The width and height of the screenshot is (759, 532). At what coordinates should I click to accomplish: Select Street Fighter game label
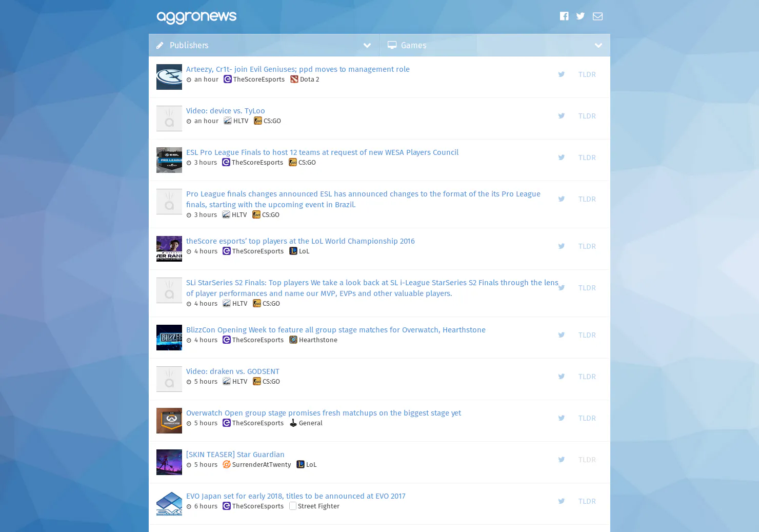[x=318, y=506]
